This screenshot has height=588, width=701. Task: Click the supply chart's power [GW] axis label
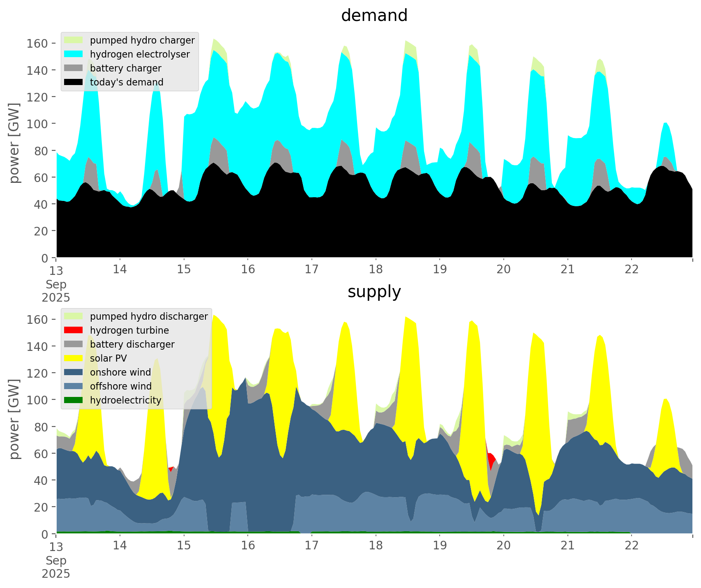[14, 419]
